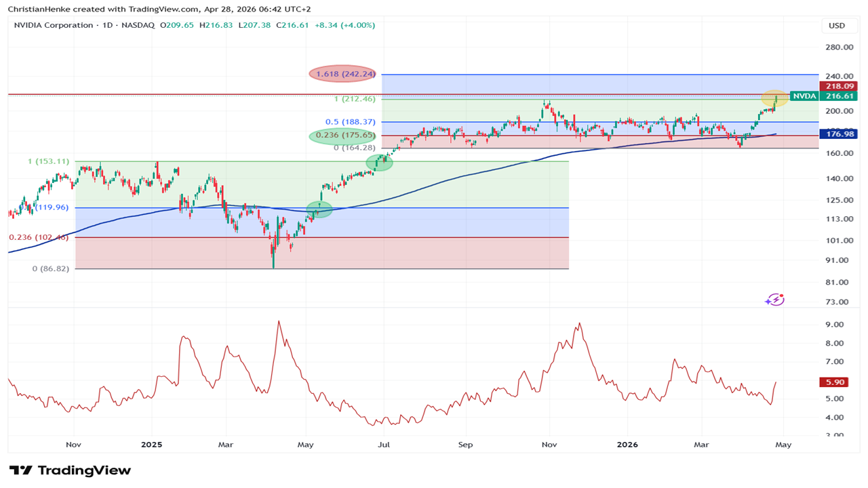Select the 0.236 (102.46) Fibonacci label
The height and width of the screenshot is (488, 868).
point(39,237)
